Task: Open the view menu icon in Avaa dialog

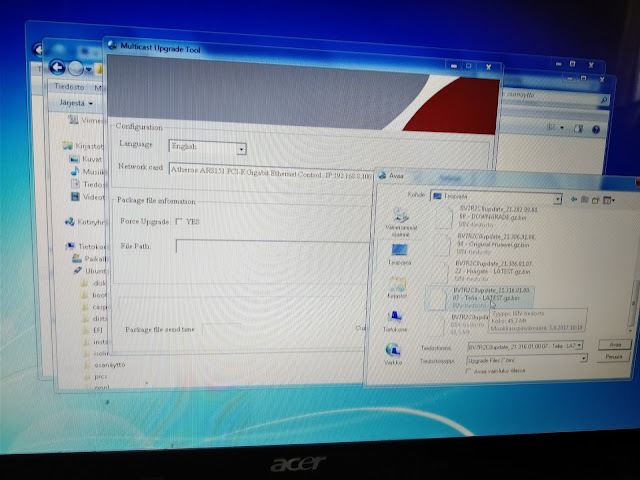Action: (609, 200)
